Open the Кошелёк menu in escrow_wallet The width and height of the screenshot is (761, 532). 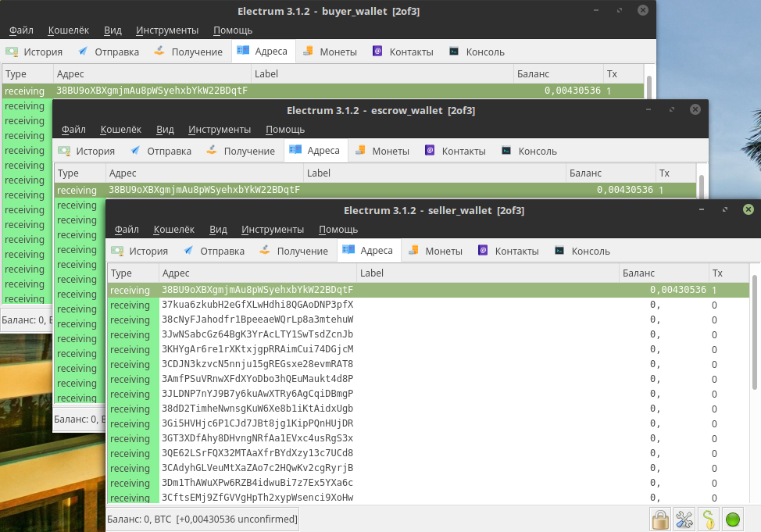[121, 130]
